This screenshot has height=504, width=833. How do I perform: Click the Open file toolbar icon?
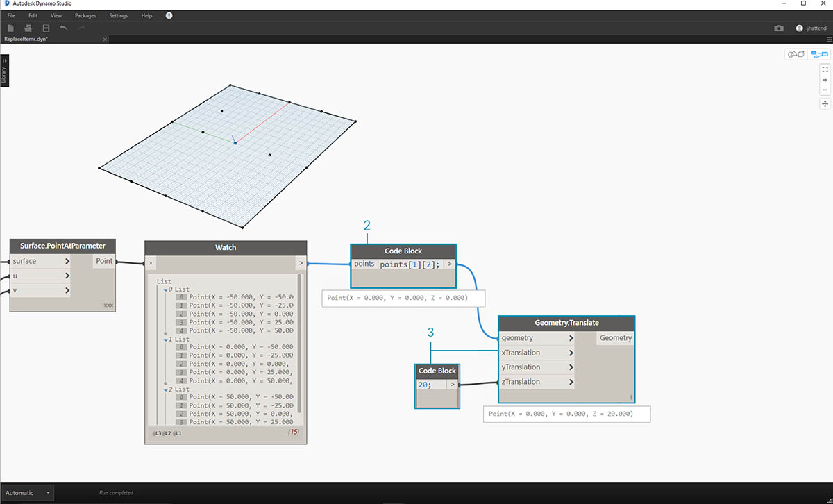coord(28,28)
